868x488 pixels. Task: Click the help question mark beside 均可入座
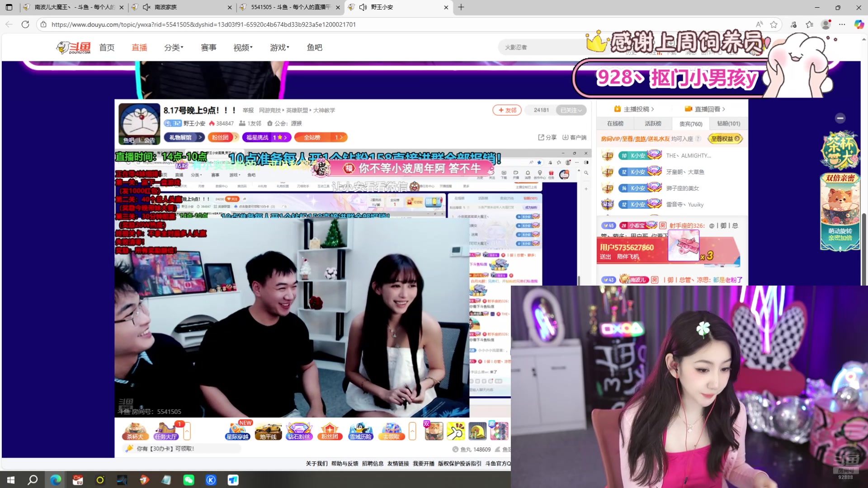[x=698, y=139]
